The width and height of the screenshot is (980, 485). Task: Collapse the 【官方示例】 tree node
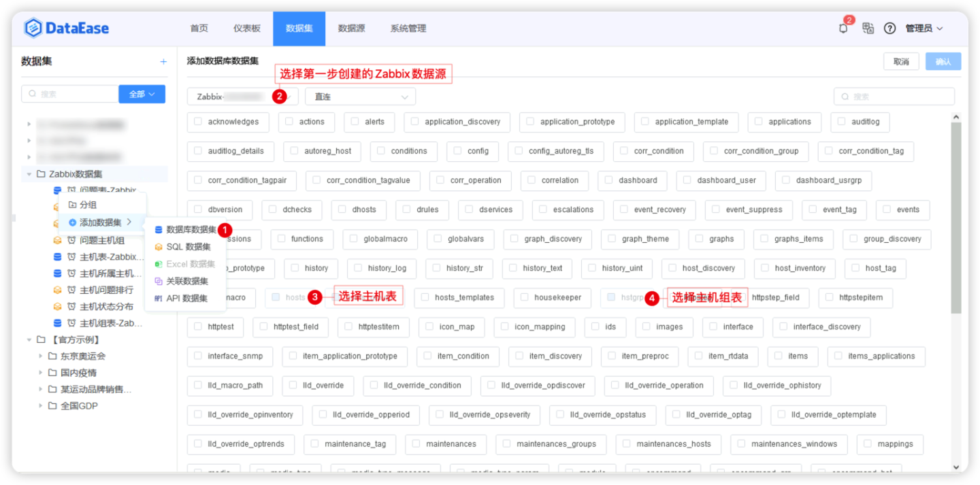tap(29, 339)
